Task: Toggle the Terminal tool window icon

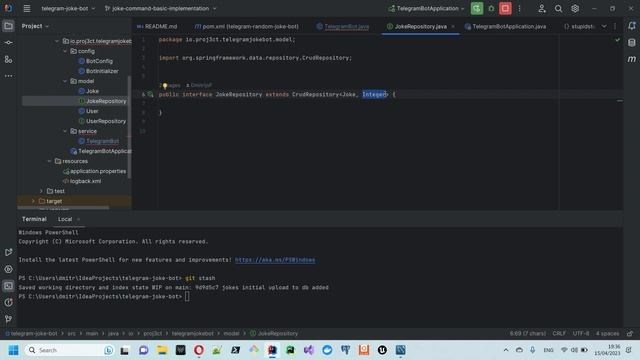Action: coord(8,286)
